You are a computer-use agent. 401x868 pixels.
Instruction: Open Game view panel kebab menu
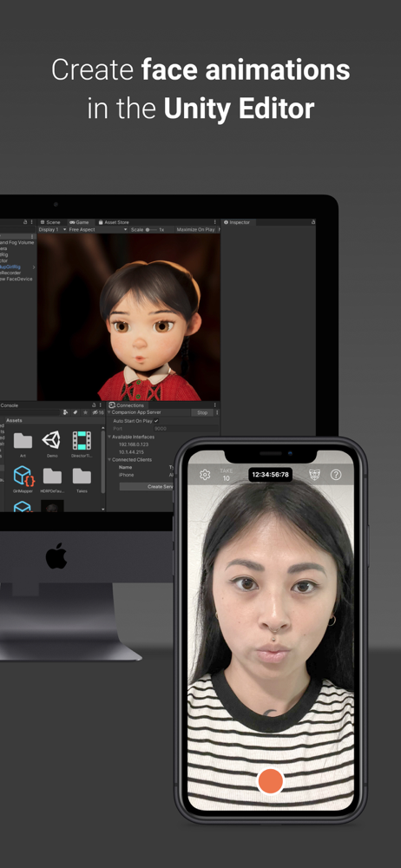point(215,222)
